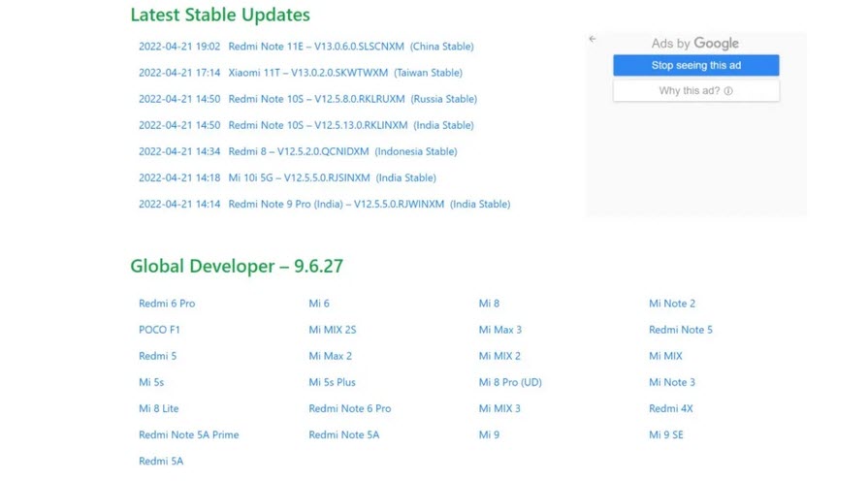The width and height of the screenshot is (868, 481).
Task: Open the Mi Note 2 device link
Action: tap(672, 304)
